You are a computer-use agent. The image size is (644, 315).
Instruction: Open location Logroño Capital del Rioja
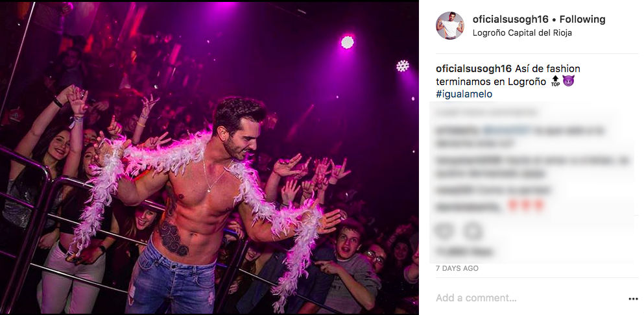(x=522, y=33)
